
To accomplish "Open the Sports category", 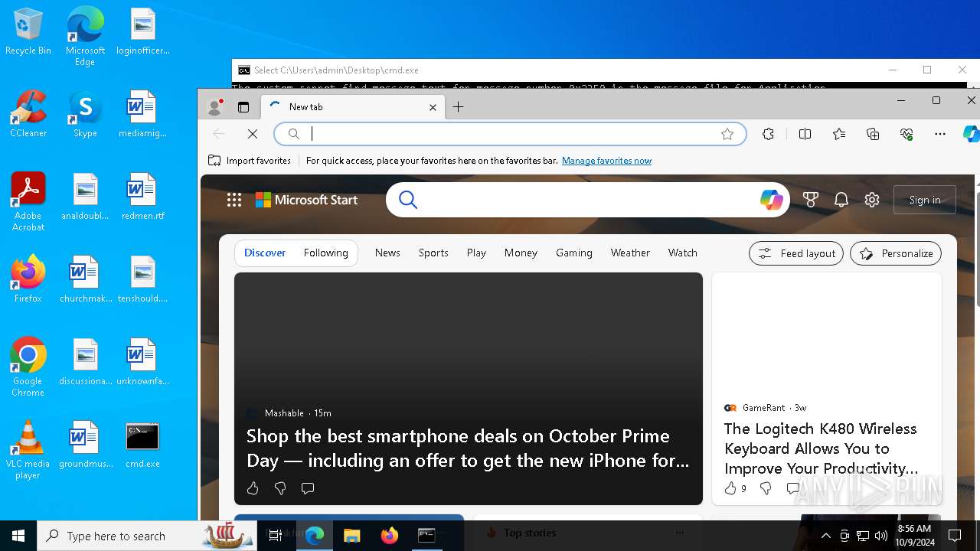I will 433,253.
